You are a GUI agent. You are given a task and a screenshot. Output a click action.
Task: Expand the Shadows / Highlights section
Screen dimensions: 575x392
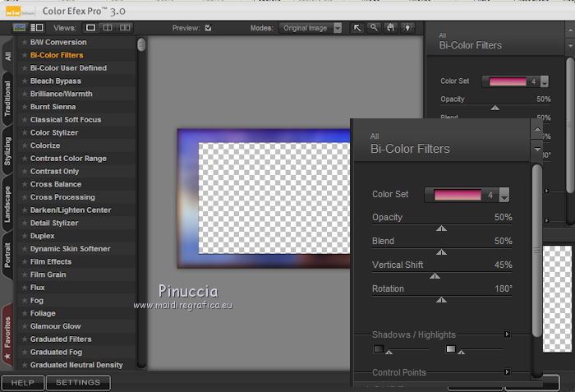[507, 334]
